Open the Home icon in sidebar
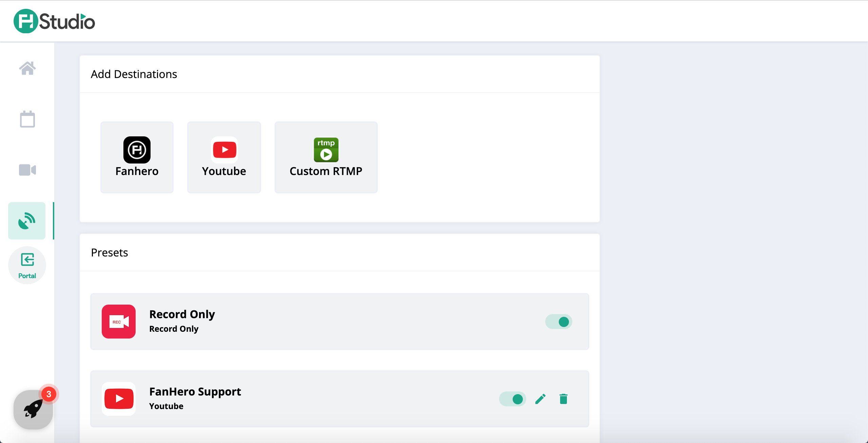The width and height of the screenshot is (868, 443). (27, 68)
